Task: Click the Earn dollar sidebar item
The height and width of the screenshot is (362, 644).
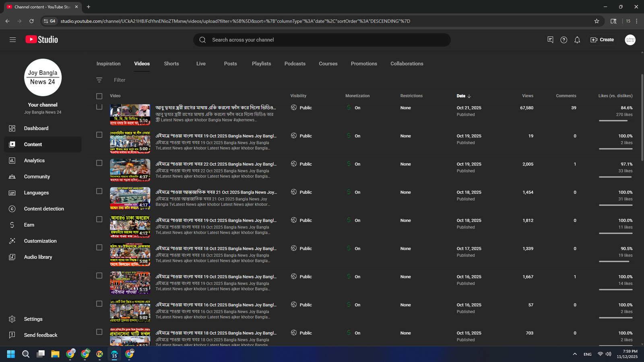Action: (29, 225)
